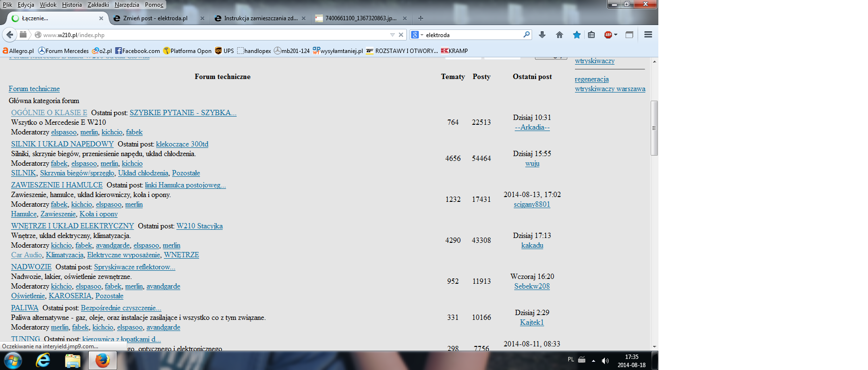
Task: Switch to 7400661100 jpg tab
Action: click(361, 18)
